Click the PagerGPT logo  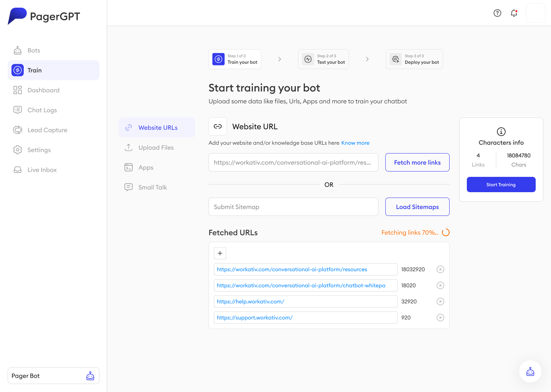click(x=44, y=16)
